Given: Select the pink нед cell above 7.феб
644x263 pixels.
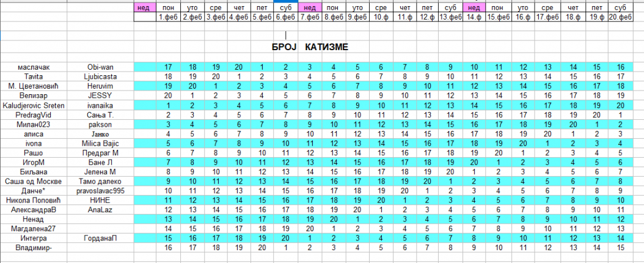Looking at the screenshot, I should (x=310, y=7).
